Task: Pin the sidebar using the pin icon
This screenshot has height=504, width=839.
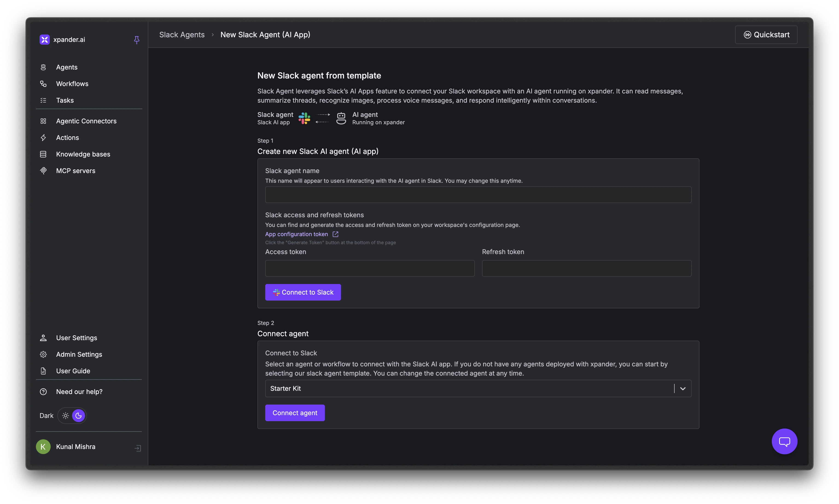Action: (x=137, y=40)
